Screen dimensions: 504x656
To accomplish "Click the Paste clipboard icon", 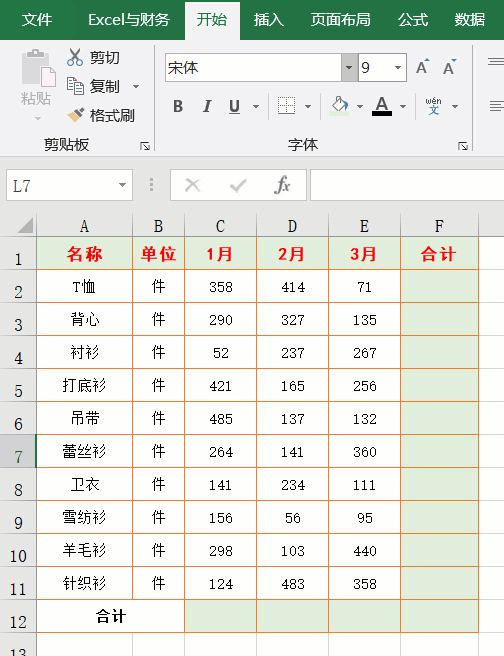I will 38,68.
